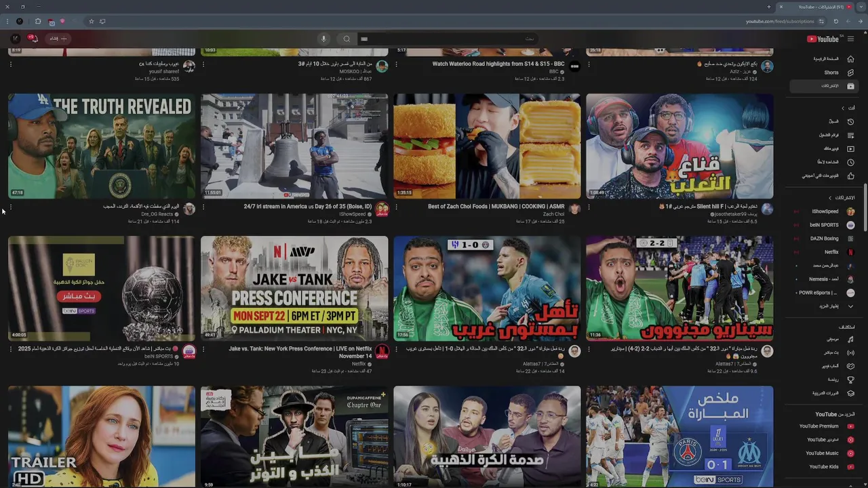Bookmark this page with the star icon
868x488 pixels.
click(x=91, y=21)
